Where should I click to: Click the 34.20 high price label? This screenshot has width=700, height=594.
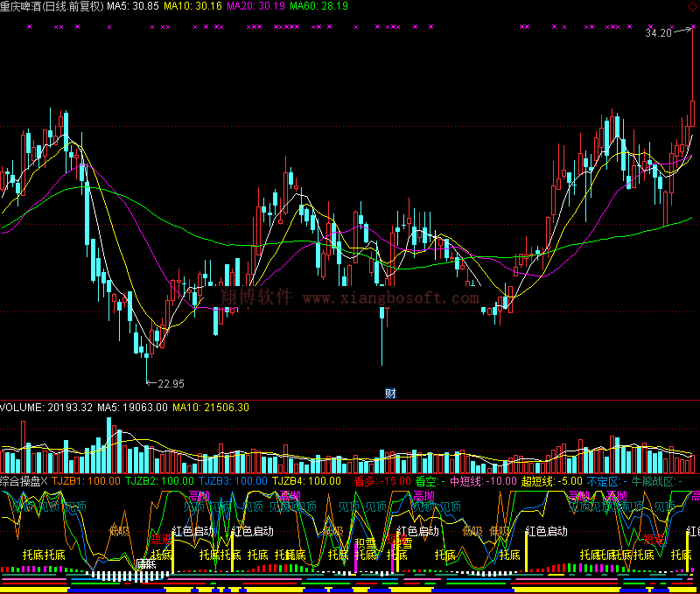pos(658,33)
